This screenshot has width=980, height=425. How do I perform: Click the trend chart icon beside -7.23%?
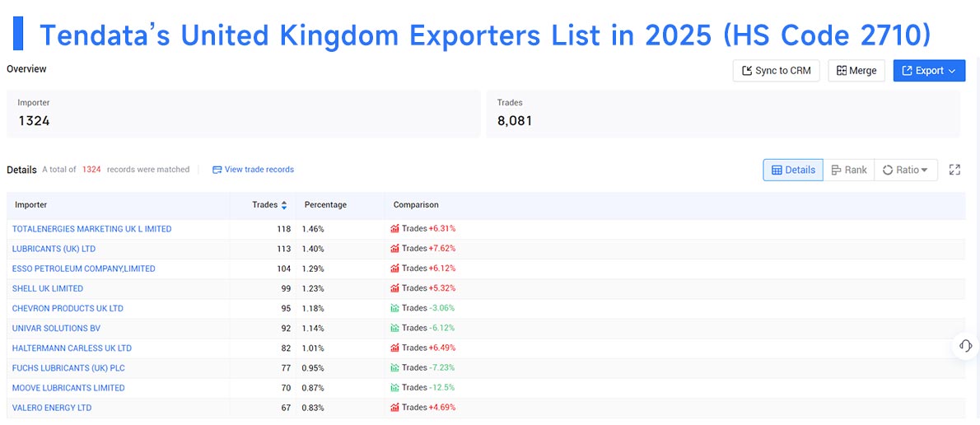(x=394, y=368)
